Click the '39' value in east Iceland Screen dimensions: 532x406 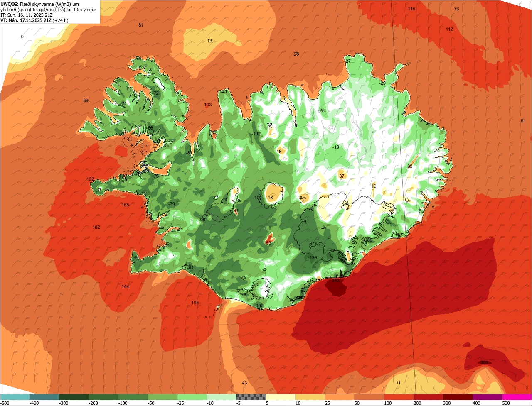(x=410, y=166)
